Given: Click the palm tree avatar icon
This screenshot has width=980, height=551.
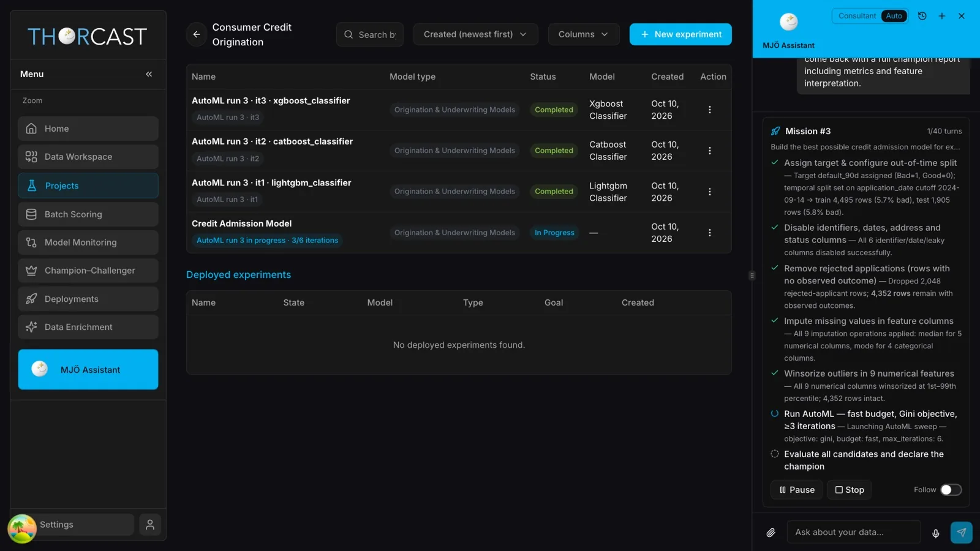Looking at the screenshot, I should click(x=22, y=528).
